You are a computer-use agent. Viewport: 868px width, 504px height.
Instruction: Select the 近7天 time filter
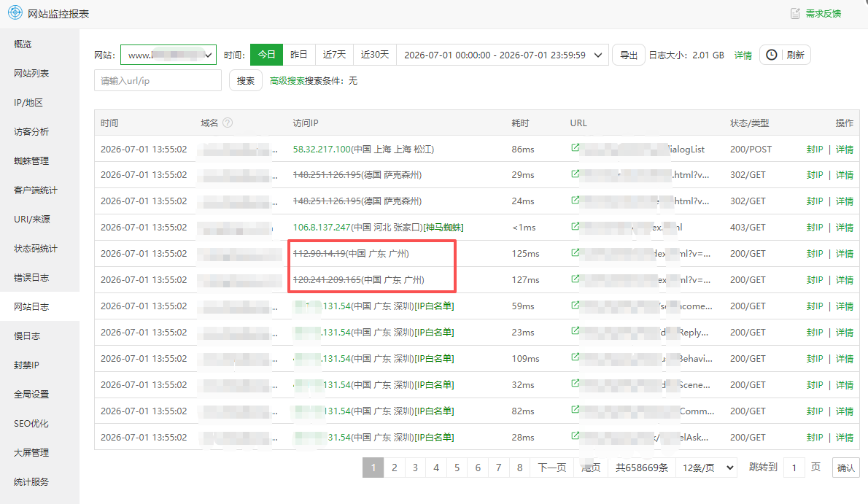point(334,55)
